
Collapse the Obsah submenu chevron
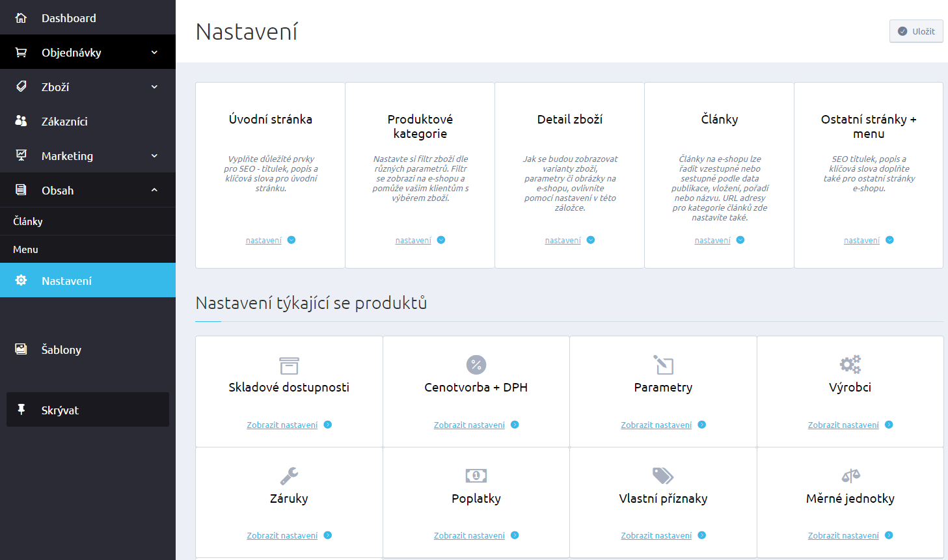(x=154, y=190)
